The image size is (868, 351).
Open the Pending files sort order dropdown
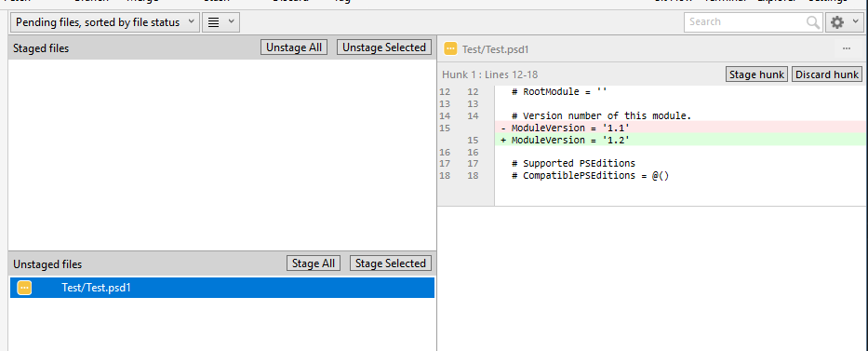point(105,22)
